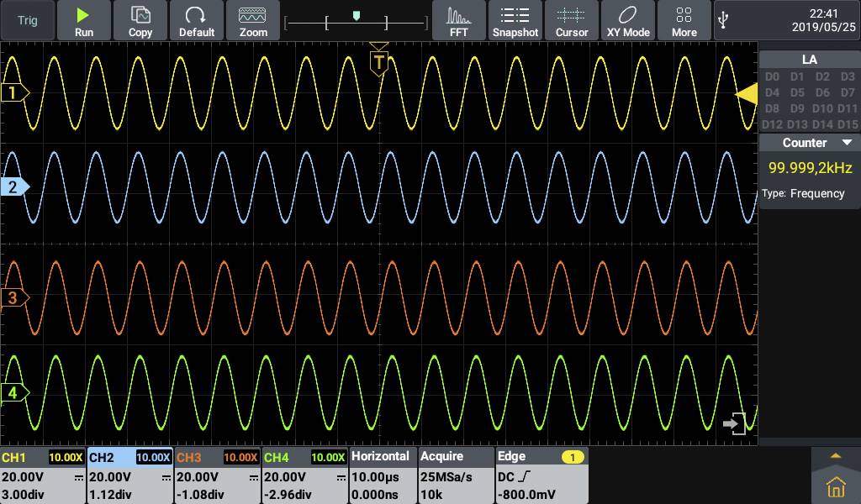
Task: Open the Copy function
Action: coord(140,20)
